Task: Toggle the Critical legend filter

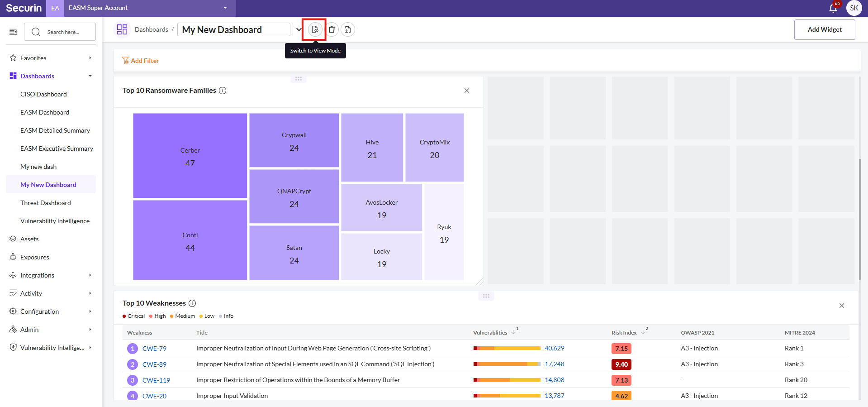Action: point(133,316)
